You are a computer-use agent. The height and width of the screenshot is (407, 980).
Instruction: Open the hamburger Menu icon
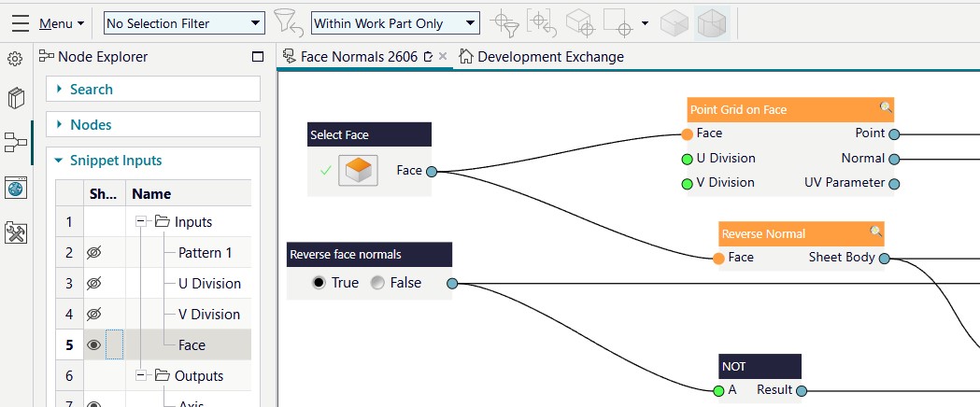click(21, 23)
